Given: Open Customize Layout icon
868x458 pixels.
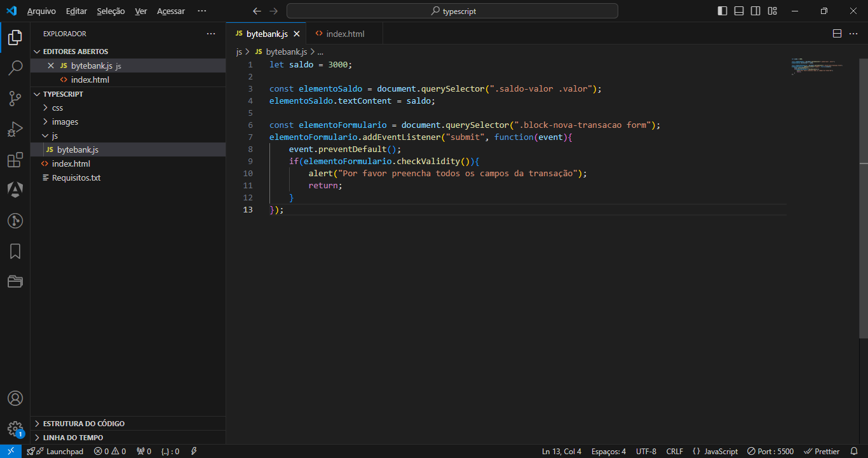Looking at the screenshot, I should [x=772, y=11].
